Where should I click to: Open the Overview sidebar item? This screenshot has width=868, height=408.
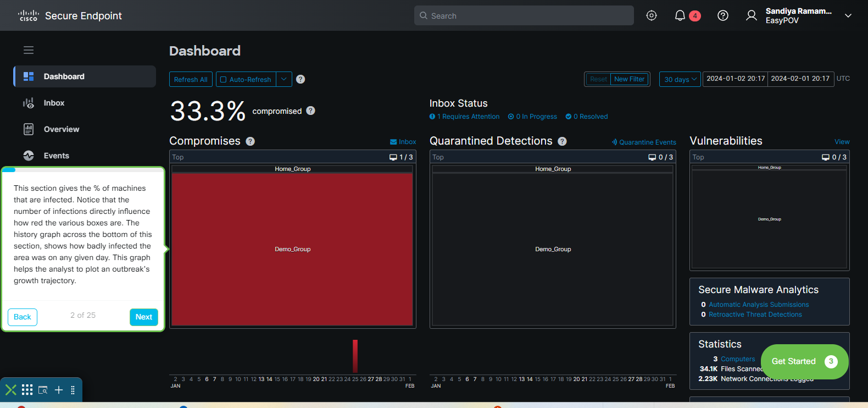[x=85, y=129]
